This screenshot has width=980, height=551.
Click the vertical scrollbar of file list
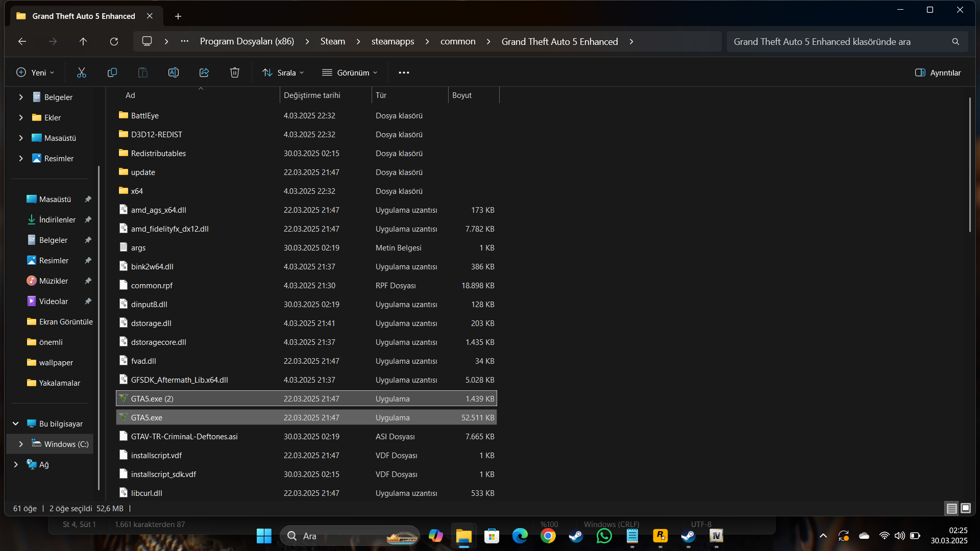click(x=970, y=163)
